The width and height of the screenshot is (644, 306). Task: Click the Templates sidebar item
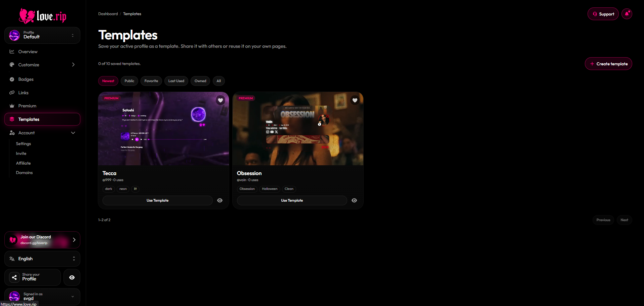42,119
